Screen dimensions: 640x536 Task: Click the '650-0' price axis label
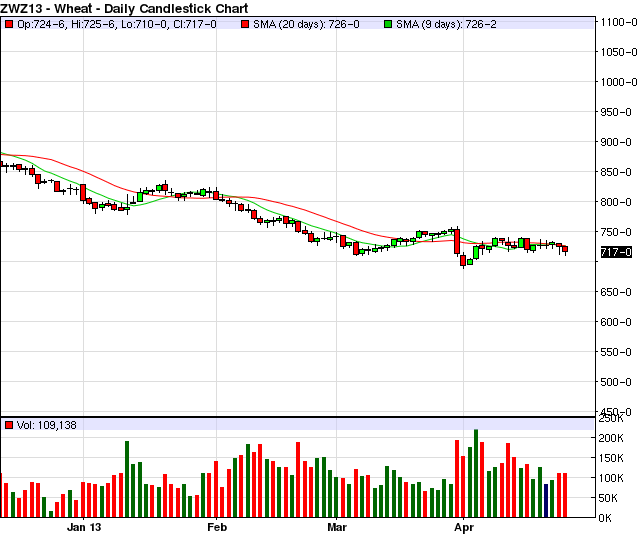tap(616, 292)
